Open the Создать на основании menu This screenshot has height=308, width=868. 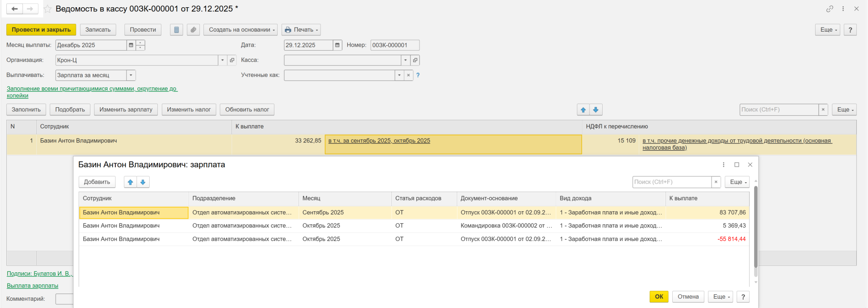[x=241, y=30]
